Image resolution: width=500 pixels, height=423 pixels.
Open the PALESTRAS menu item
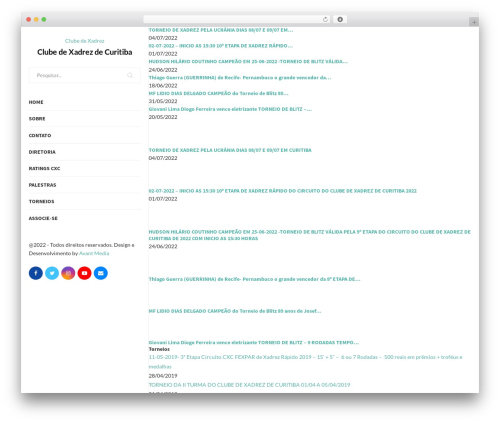pos(42,185)
